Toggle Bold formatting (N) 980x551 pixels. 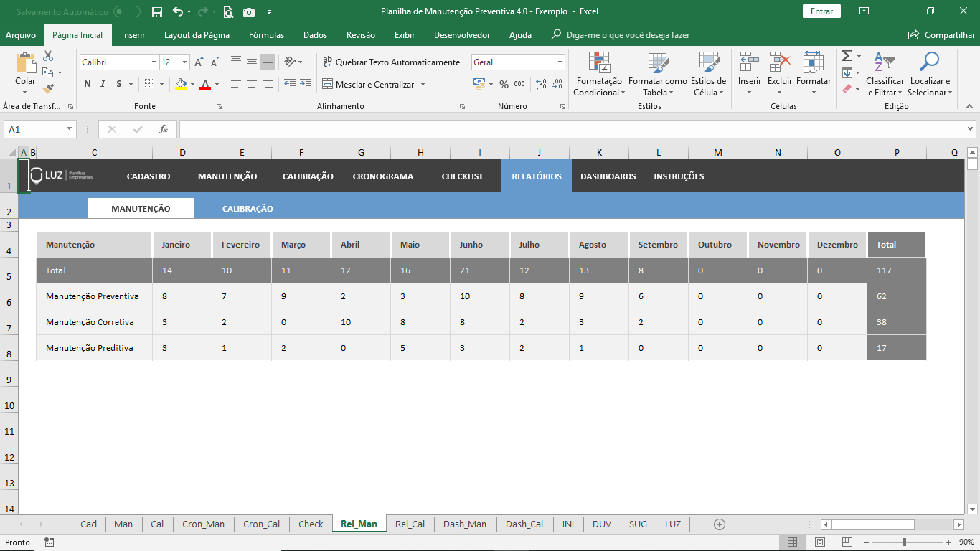coord(88,84)
